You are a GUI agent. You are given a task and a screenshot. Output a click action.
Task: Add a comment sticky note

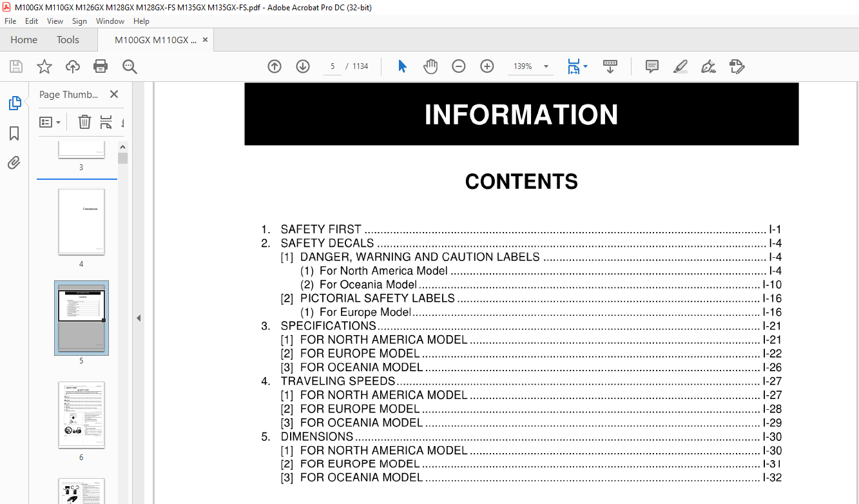click(x=652, y=66)
